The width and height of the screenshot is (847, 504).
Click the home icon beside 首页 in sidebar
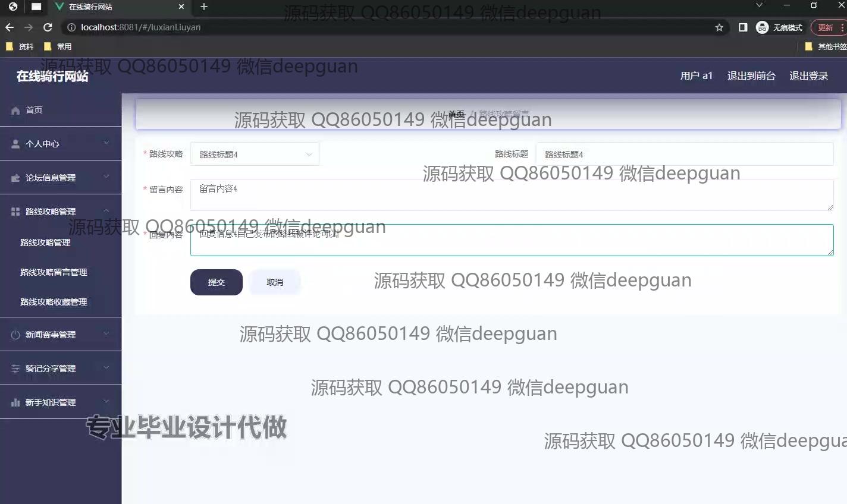coord(15,111)
